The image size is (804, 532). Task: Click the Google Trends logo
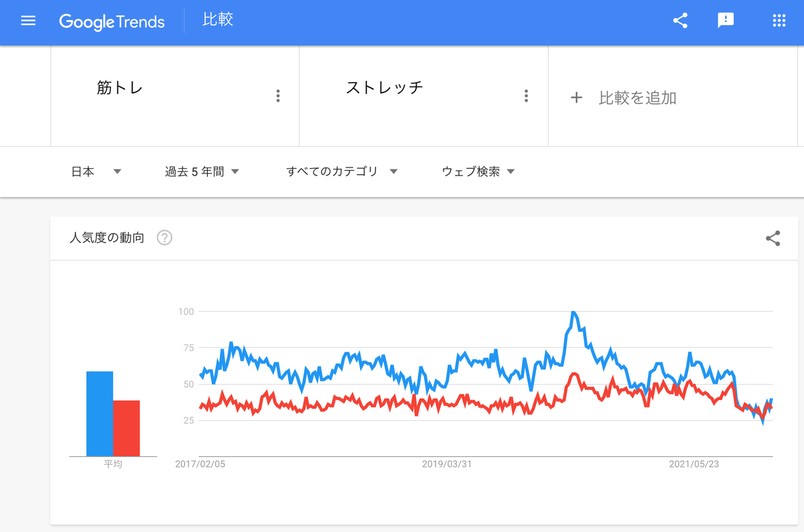tap(112, 21)
